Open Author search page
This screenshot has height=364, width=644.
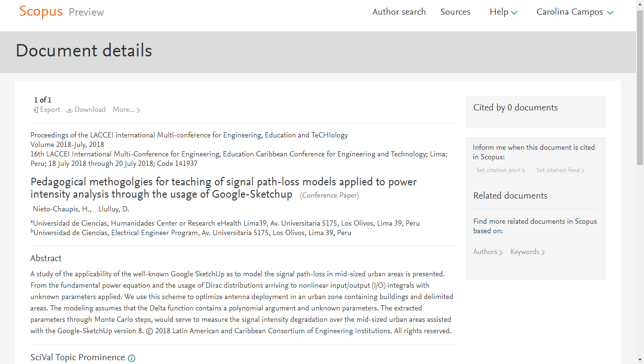(x=399, y=12)
